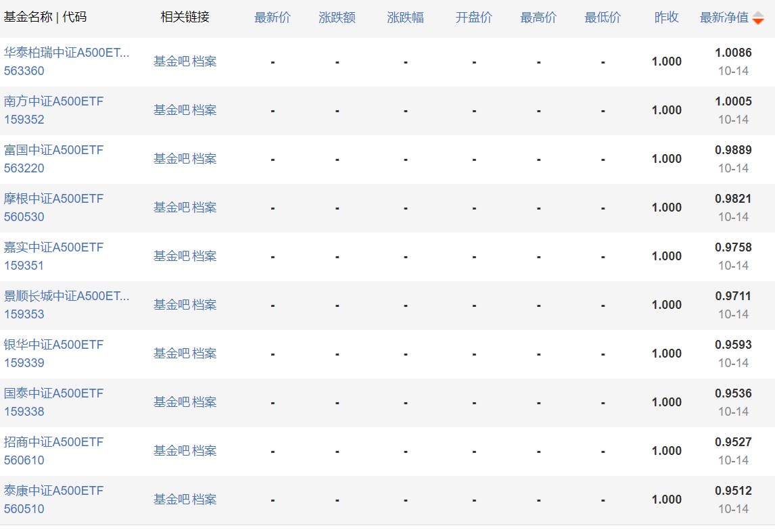Open fund code 159351 link
The image size is (775, 532).
click(x=24, y=265)
